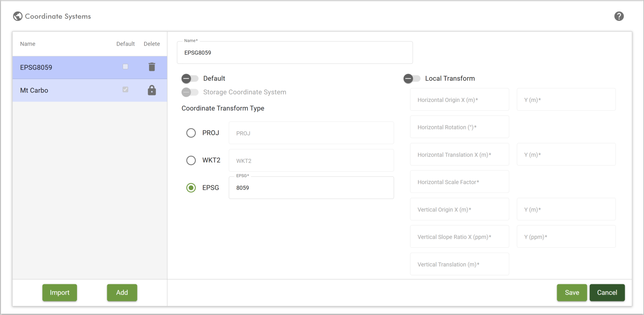644x315 pixels.
Task: Click the lock icon for Mt Carbo
Action: (x=152, y=90)
